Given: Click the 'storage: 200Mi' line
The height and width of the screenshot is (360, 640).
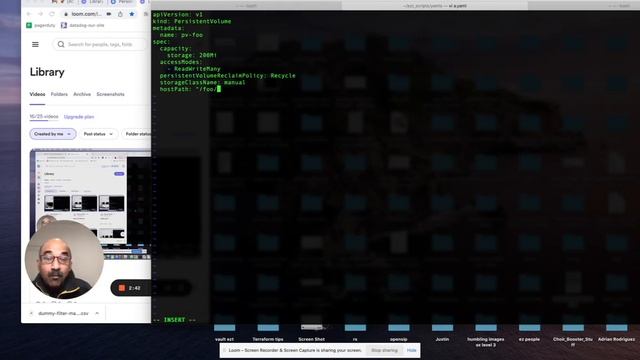Looking at the screenshot, I should coord(192,55).
